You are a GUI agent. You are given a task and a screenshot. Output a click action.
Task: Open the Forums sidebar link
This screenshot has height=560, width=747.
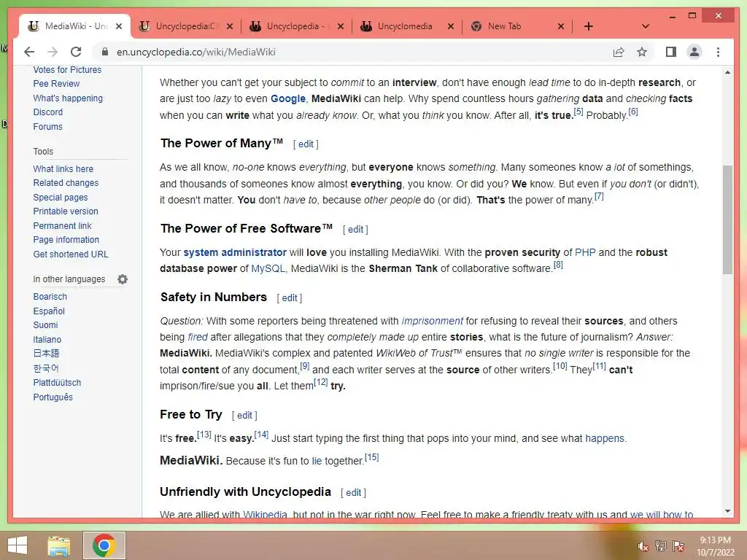click(47, 127)
